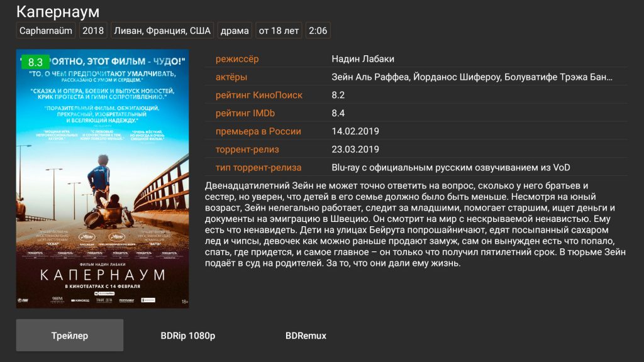Click the green 8.3 rating badge
The width and height of the screenshot is (644, 362).
click(35, 62)
